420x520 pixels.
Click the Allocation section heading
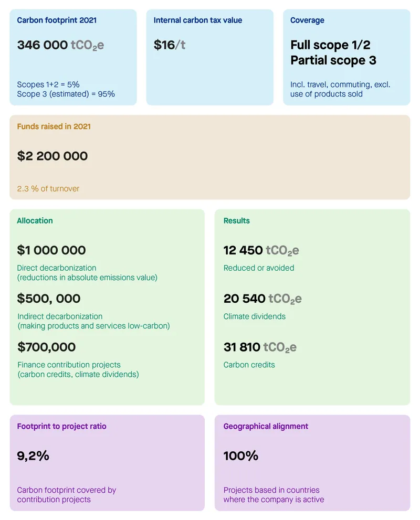[35, 221]
